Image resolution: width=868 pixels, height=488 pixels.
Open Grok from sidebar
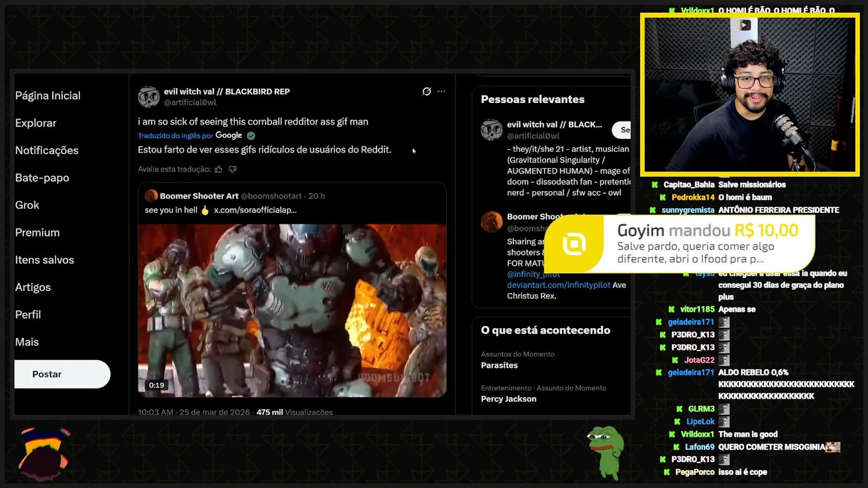pos(27,205)
